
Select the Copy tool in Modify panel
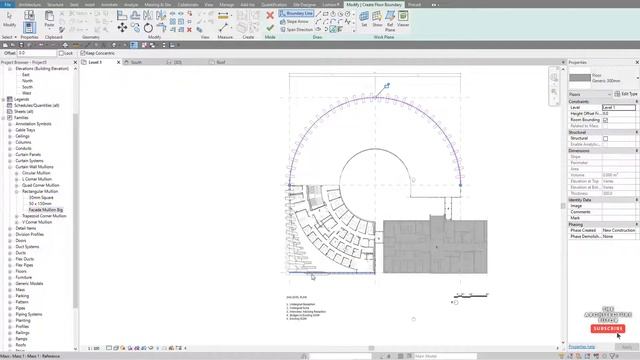[135, 28]
